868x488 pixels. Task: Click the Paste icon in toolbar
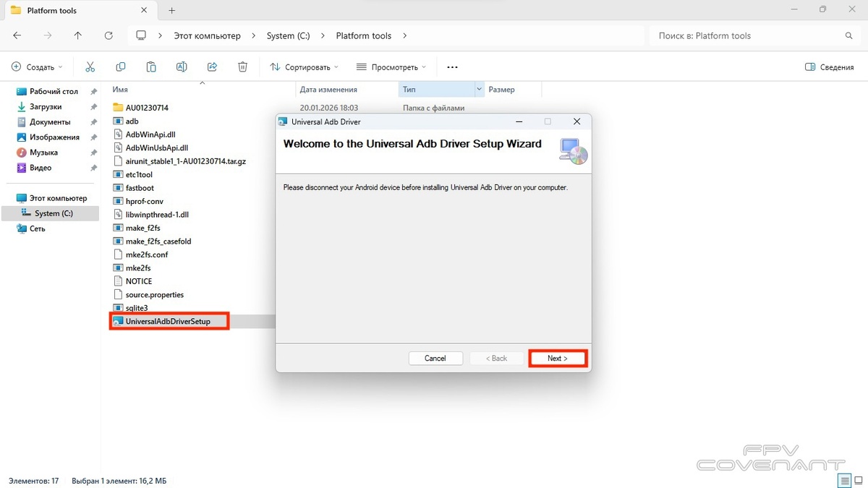(151, 67)
